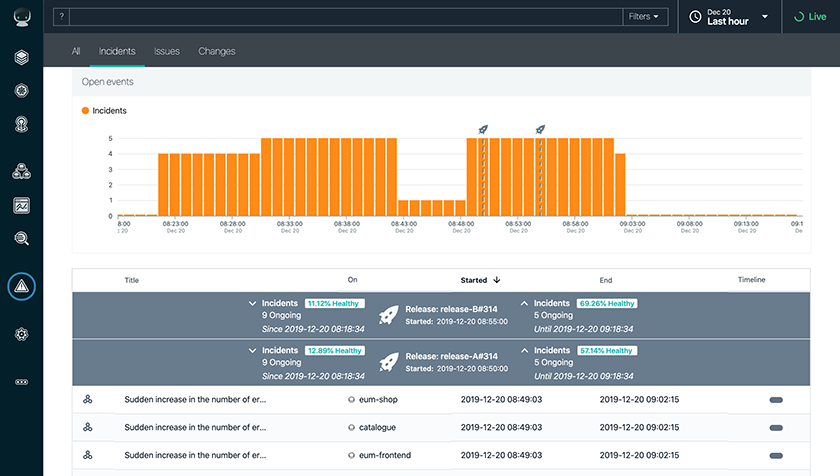This screenshot has width=840, height=476.
Task: Click the timeline bar in catalogue row
Action: [776, 428]
